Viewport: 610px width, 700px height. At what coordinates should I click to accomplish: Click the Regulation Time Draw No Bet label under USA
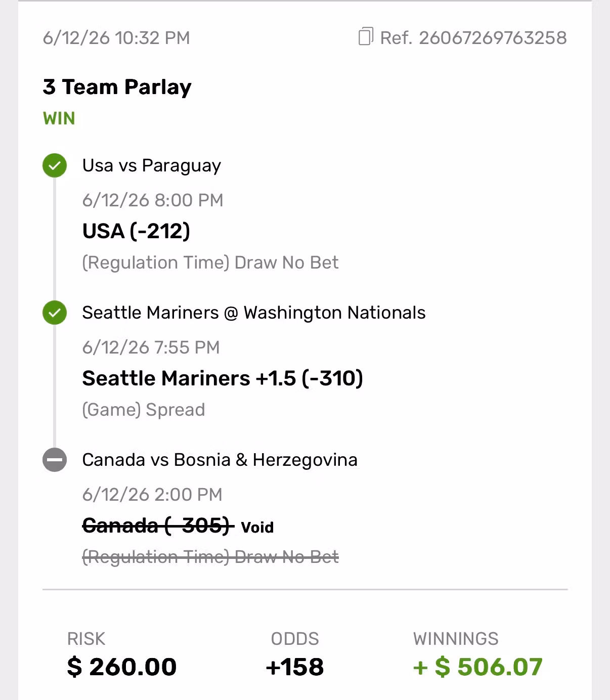(210, 262)
